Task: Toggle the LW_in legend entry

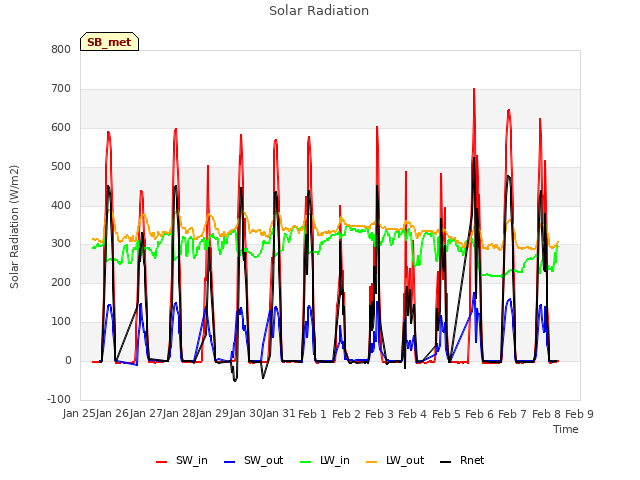Action: (325, 460)
